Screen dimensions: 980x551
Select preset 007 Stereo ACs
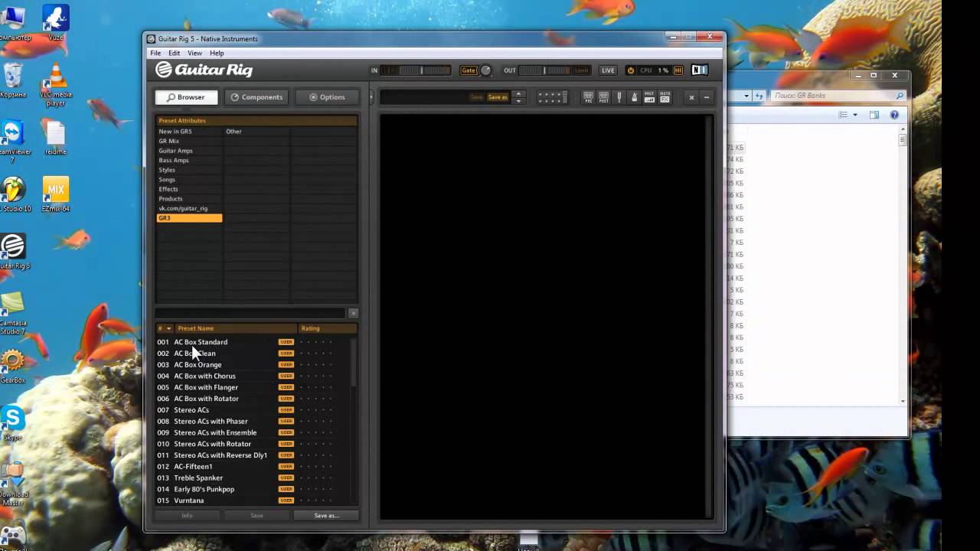[x=253, y=409]
